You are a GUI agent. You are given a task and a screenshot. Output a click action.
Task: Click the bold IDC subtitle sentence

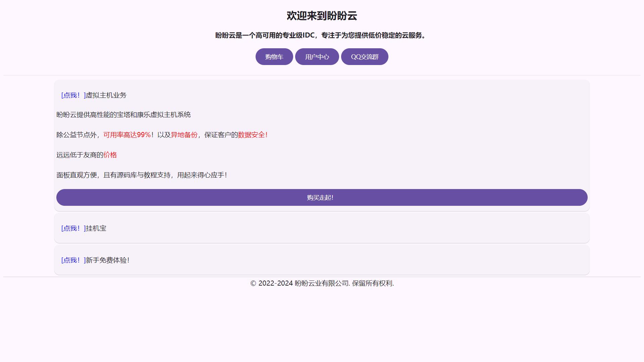(320, 35)
